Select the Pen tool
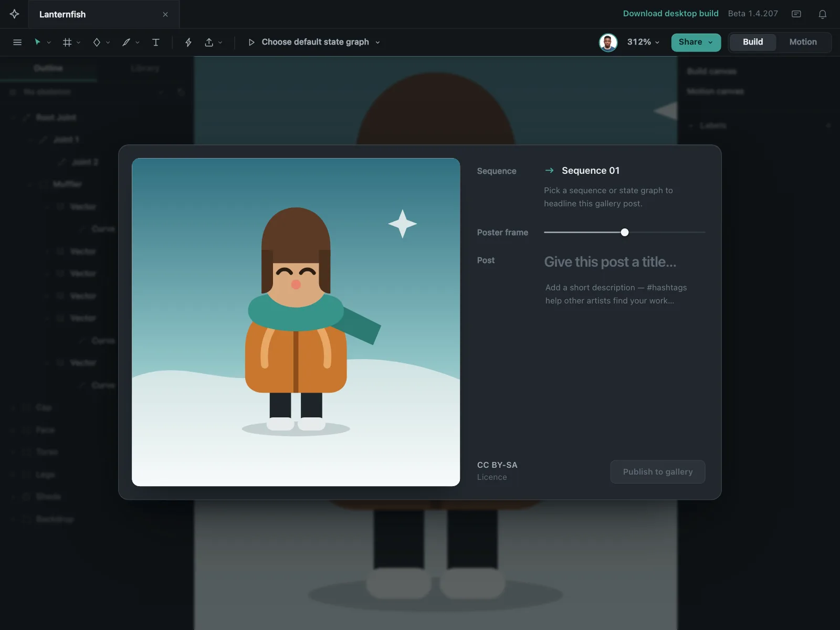Screen dimensions: 840x630 pos(126,42)
